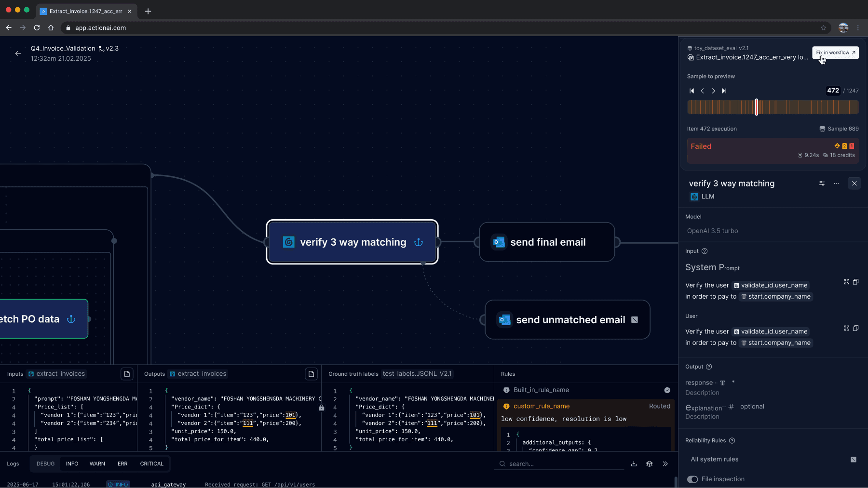
Task: Go back with the arrow beside Q4_Invoice_Validation
Action: point(18,53)
